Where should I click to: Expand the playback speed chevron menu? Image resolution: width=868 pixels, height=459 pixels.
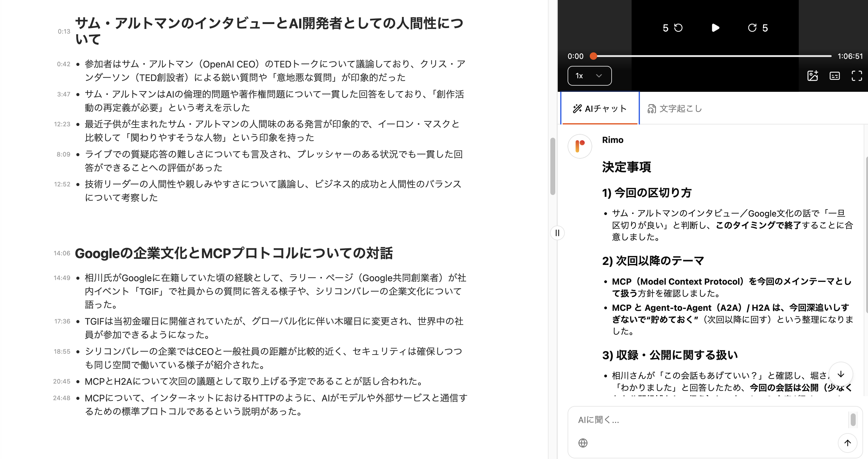[x=599, y=76]
